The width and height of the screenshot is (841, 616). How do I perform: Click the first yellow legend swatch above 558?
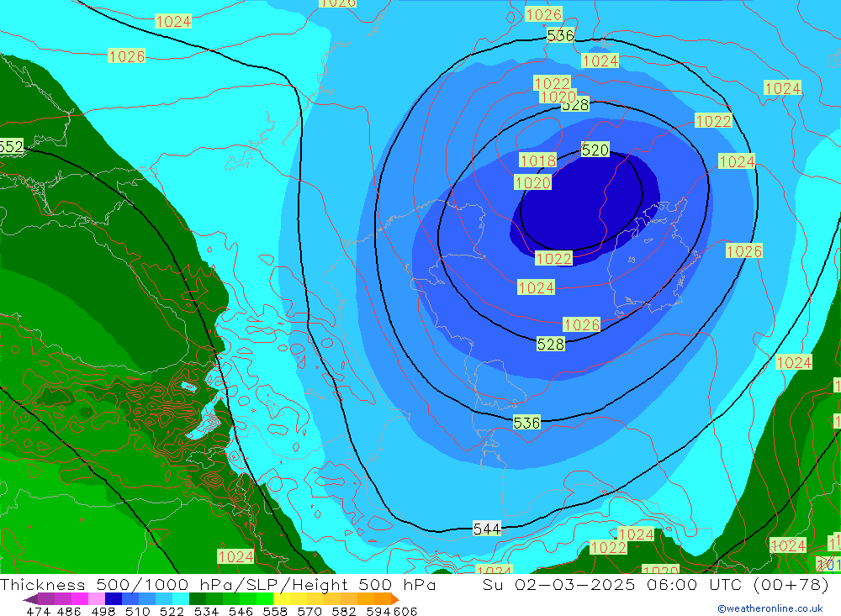[x=282, y=598]
